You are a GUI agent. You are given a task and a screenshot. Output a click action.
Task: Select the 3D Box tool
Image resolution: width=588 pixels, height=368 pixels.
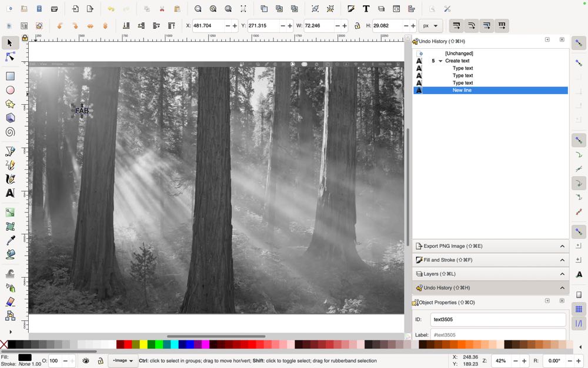click(10, 118)
